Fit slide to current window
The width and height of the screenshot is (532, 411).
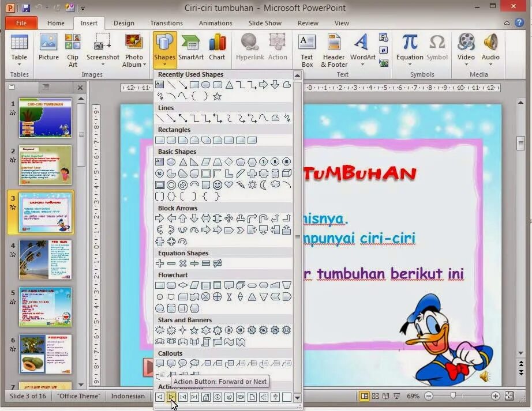click(x=509, y=396)
